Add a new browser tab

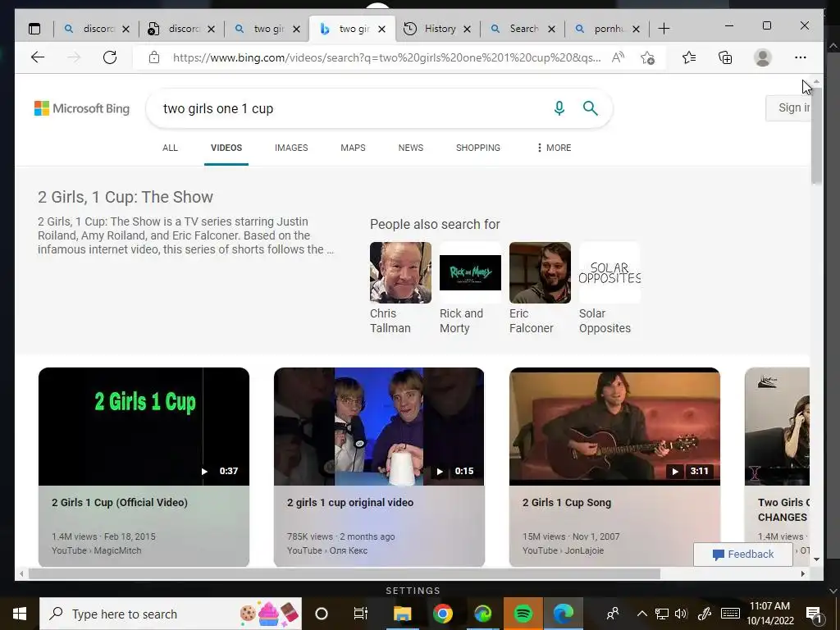click(664, 29)
